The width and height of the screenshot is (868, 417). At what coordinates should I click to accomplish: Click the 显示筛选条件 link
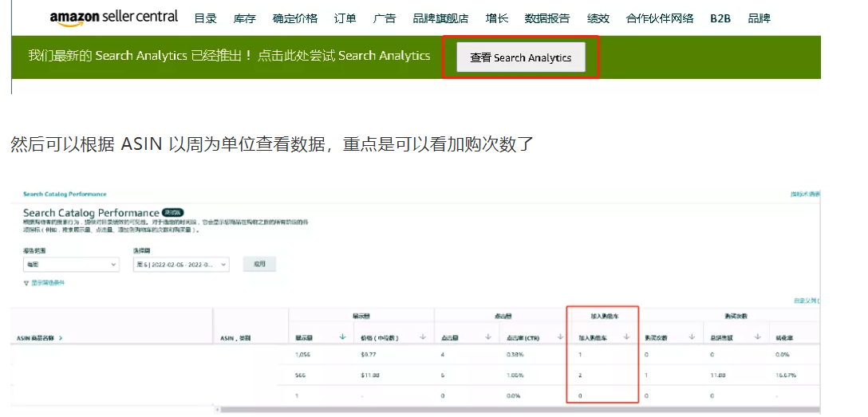point(48,282)
